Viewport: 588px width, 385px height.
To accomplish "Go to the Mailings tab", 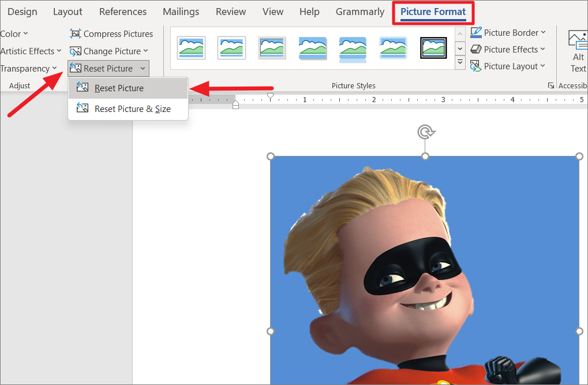I will pos(181,12).
